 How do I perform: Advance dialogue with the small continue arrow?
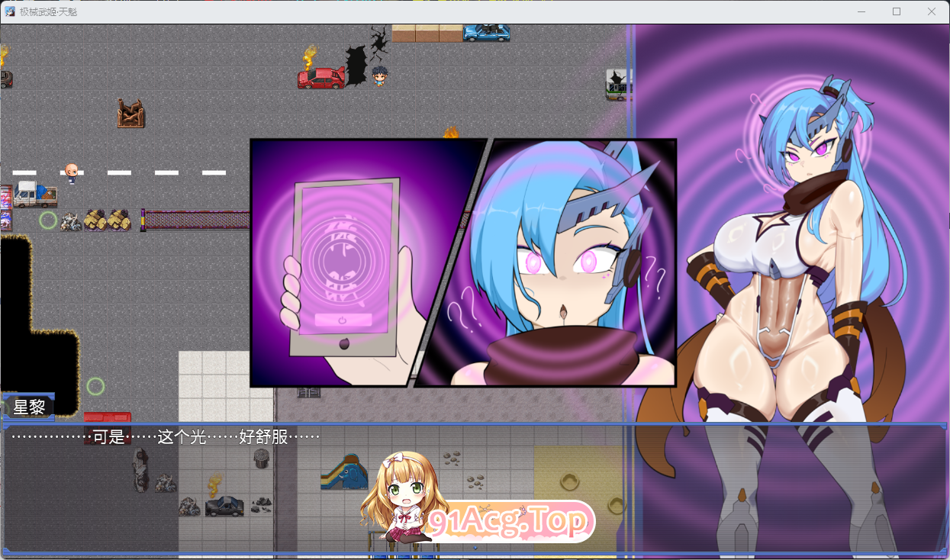click(x=475, y=548)
